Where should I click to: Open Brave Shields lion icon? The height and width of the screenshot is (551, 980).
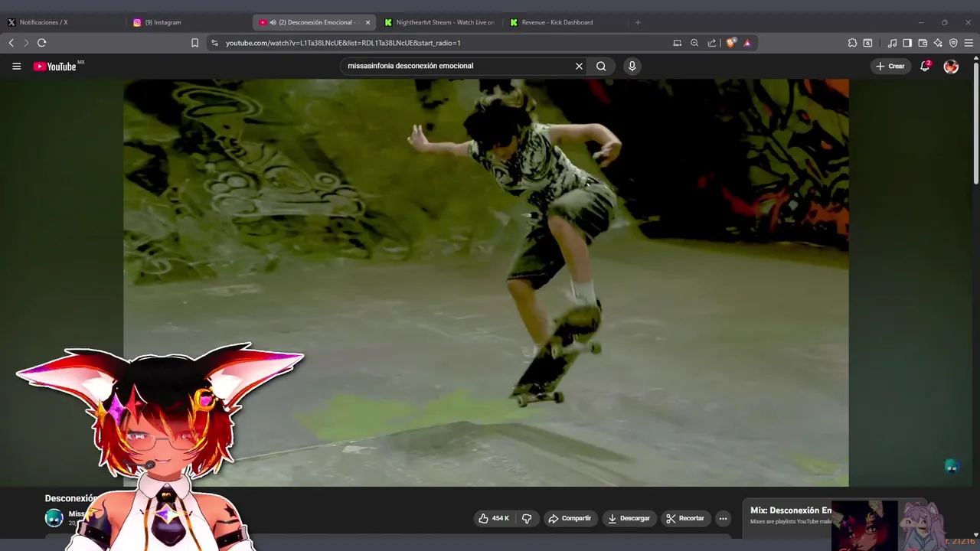[x=730, y=43]
